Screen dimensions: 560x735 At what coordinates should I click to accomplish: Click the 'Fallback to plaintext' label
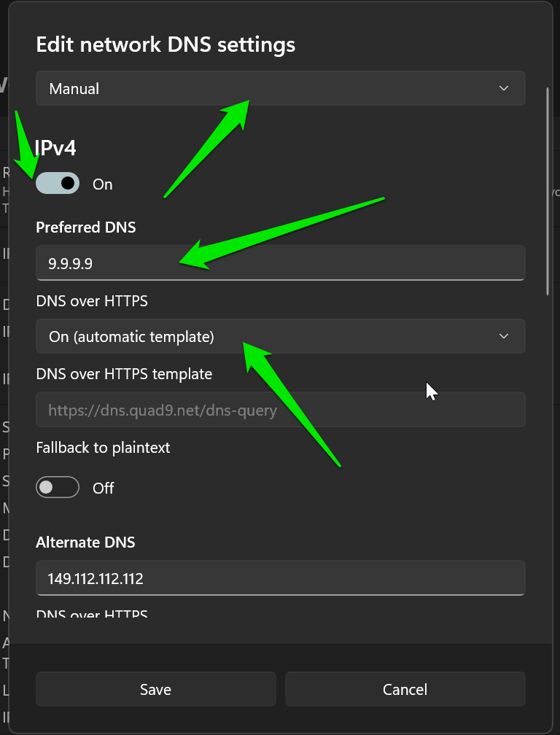click(x=103, y=448)
